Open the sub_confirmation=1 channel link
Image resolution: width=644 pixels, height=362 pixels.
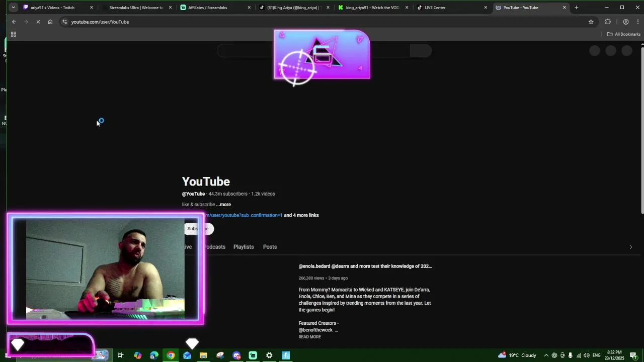tap(244, 215)
